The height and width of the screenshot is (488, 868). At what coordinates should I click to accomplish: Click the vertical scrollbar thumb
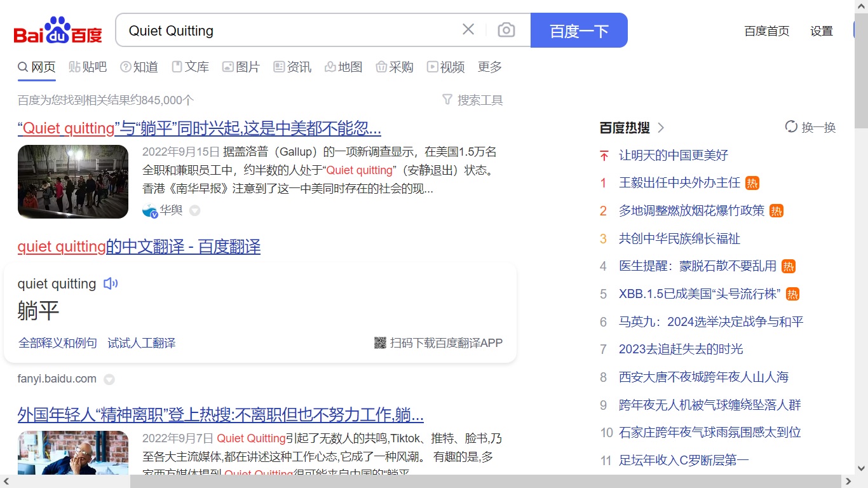point(861,70)
